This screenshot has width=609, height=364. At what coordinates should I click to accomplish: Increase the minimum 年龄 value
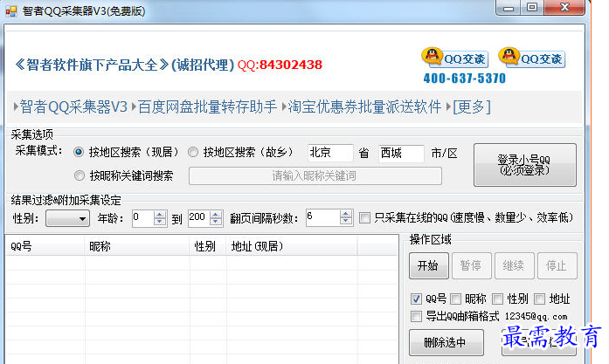pos(160,215)
